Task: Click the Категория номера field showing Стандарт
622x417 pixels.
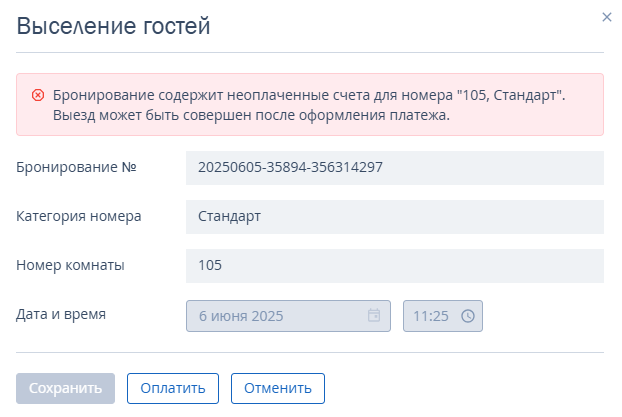Action: point(395,217)
